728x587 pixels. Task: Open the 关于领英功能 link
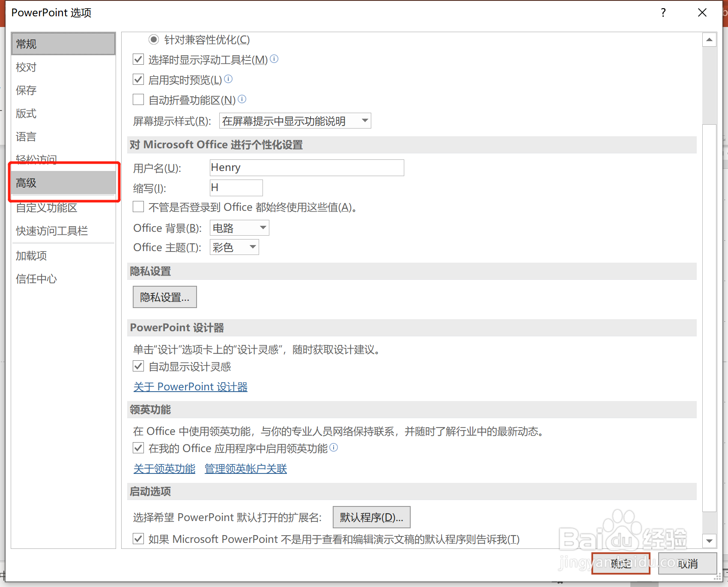pos(164,469)
